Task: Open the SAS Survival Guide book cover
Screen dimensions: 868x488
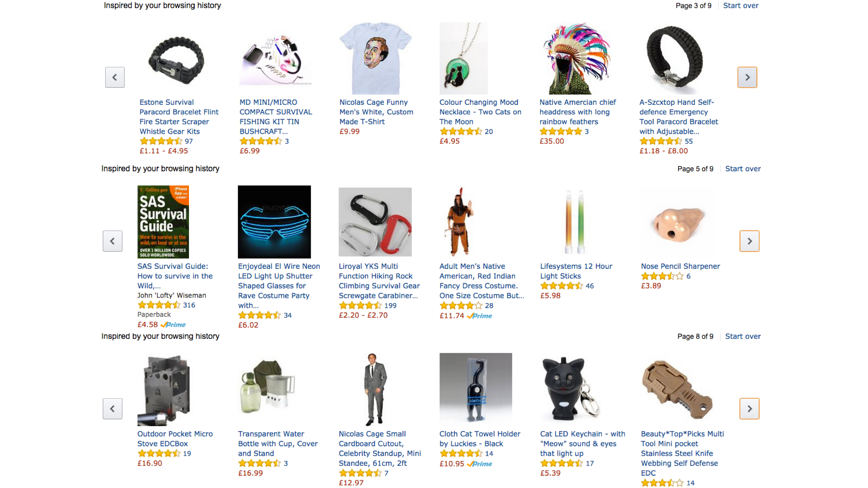Action: (x=163, y=222)
